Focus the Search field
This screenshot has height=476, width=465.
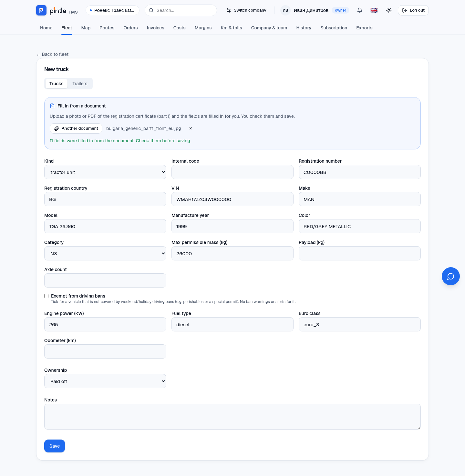pos(181,10)
